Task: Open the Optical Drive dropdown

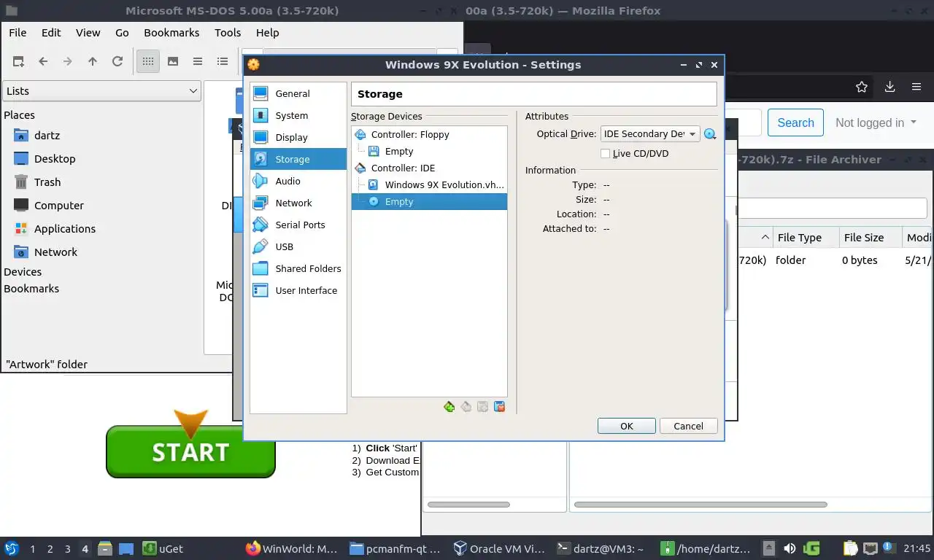Action: (650, 134)
